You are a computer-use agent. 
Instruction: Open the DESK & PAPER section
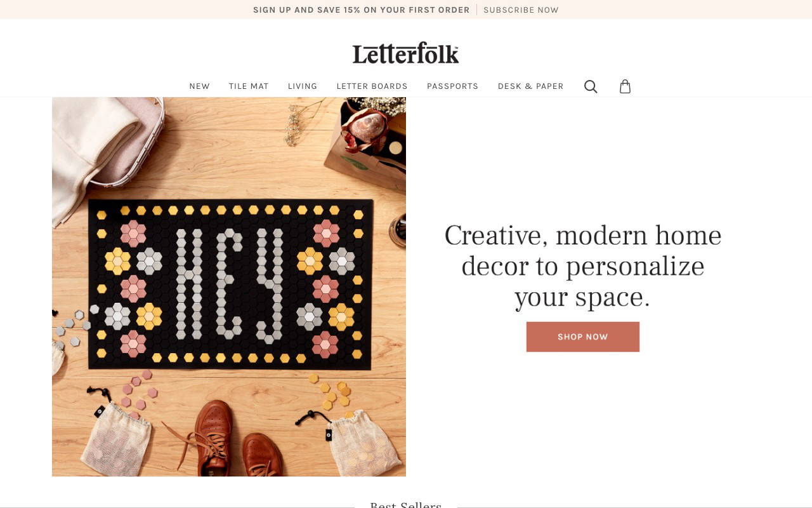click(x=531, y=86)
